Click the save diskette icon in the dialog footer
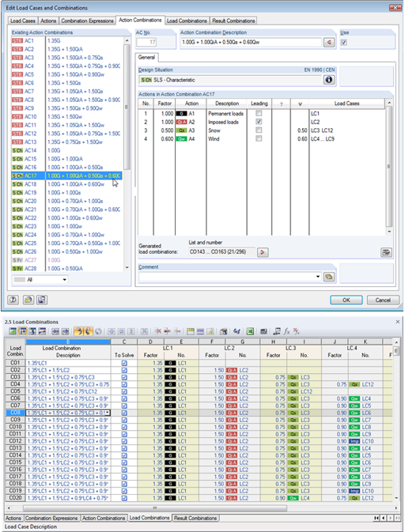Image resolution: width=405 pixels, height=532 pixels. [x=42, y=300]
